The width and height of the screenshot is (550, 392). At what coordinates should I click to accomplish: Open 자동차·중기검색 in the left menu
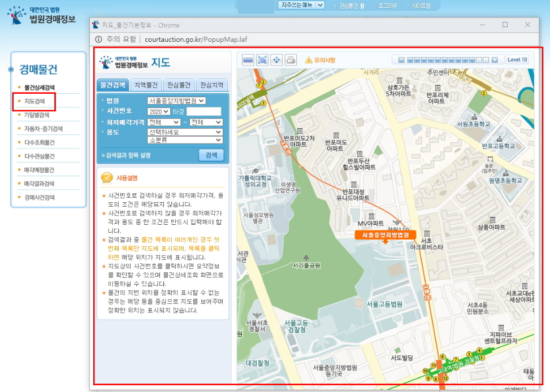point(43,129)
